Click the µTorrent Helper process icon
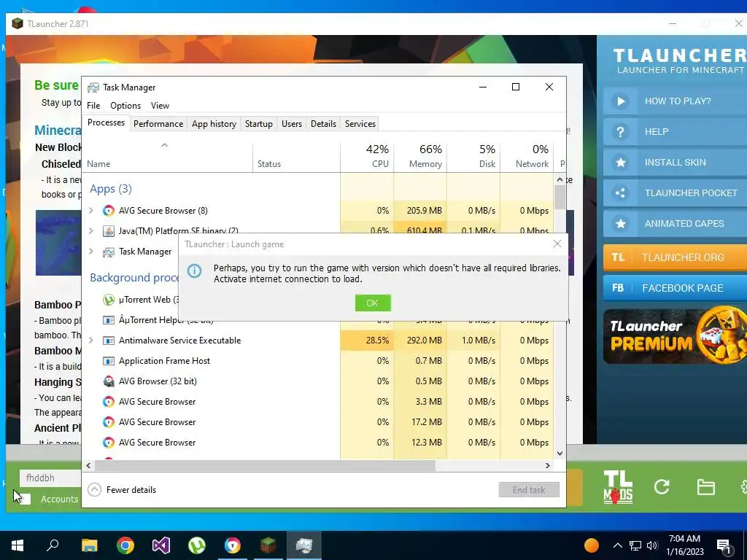This screenshot has width=747, height=560. click(x=109, y=320)
